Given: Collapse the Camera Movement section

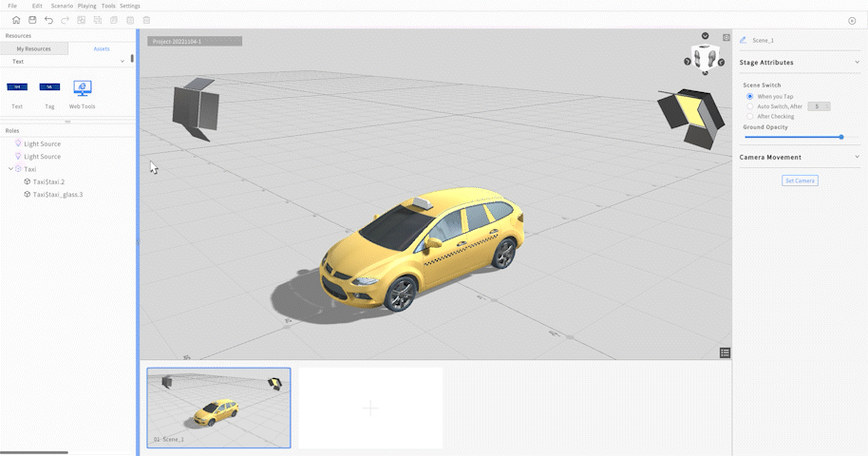Looking at the screenshot, I should coord(857,157).
